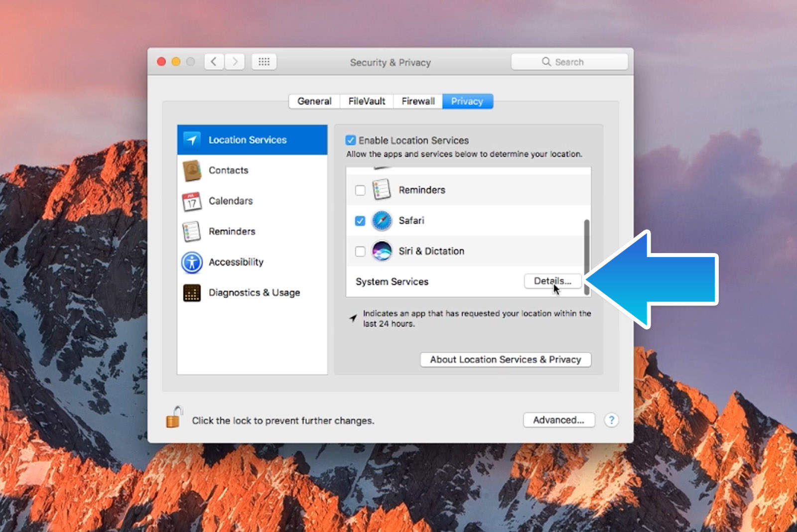This screenshot has width=797, height=532.
Task: Click the Search field
Action: click(x=569, y=62)
